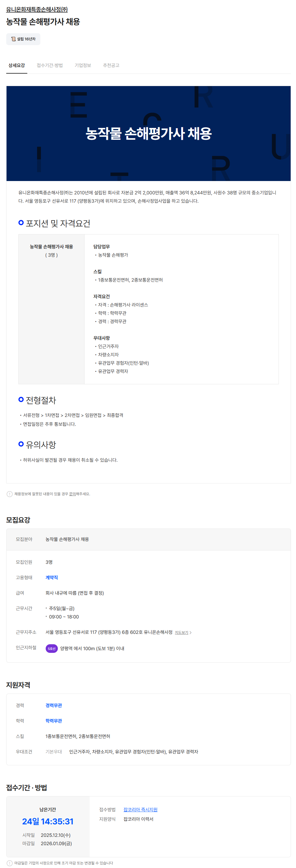Viewport: 296px width, 868px height.
Task: Switch to the 접수기간·방법 tab
Action: (50, 65)
